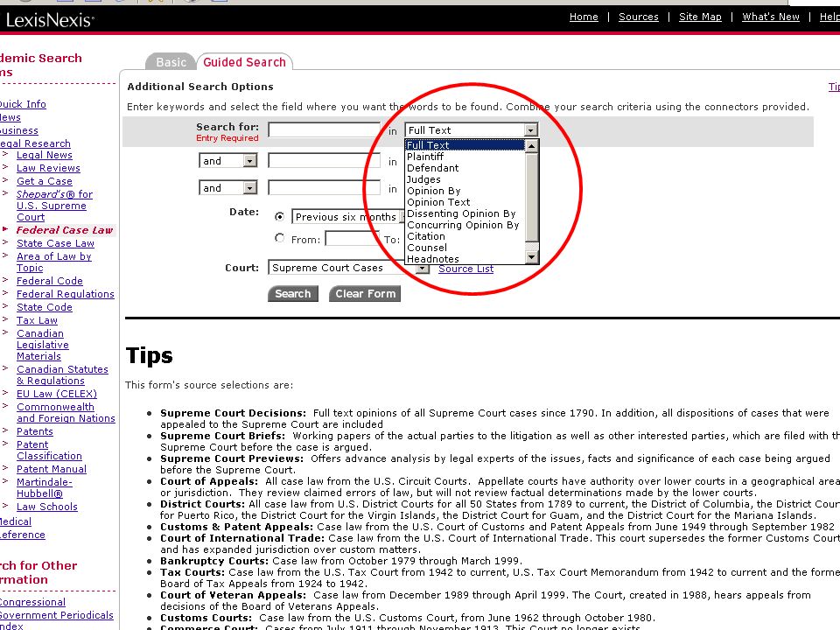Click the dropdown list scroll up arrow
Image resolution: width=840 pixels, height=630 pixels.
(x=531, y=146)
